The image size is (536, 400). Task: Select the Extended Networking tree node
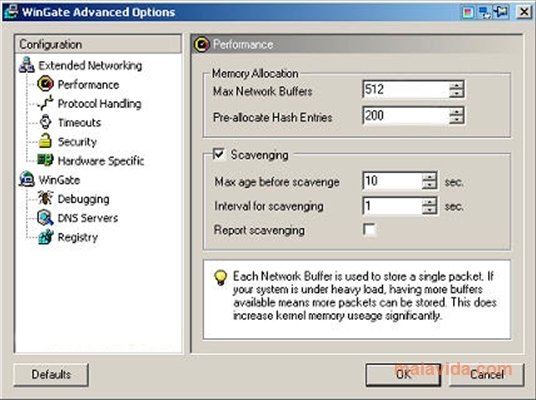pyautogui.click(x=90, y=65)
